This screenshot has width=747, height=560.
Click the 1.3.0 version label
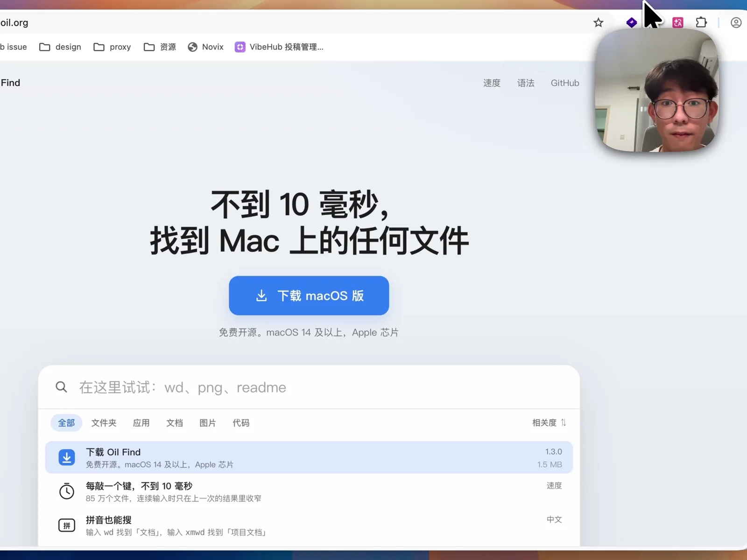click(554, 452)
